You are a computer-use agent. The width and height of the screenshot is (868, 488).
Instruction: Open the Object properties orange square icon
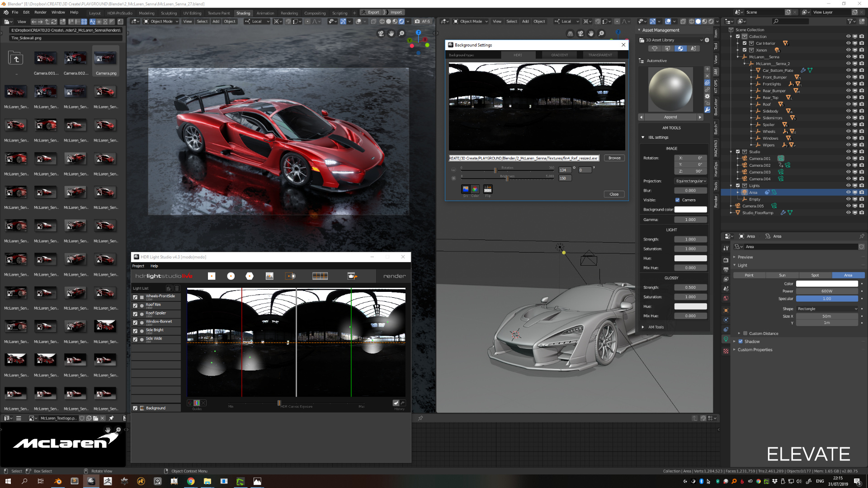pos(726,310)
